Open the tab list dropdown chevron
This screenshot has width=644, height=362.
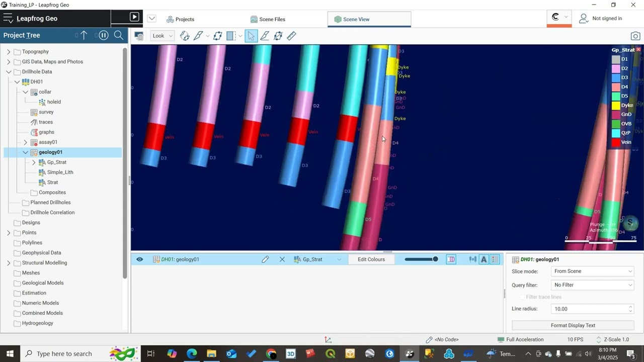coord(151,19)
